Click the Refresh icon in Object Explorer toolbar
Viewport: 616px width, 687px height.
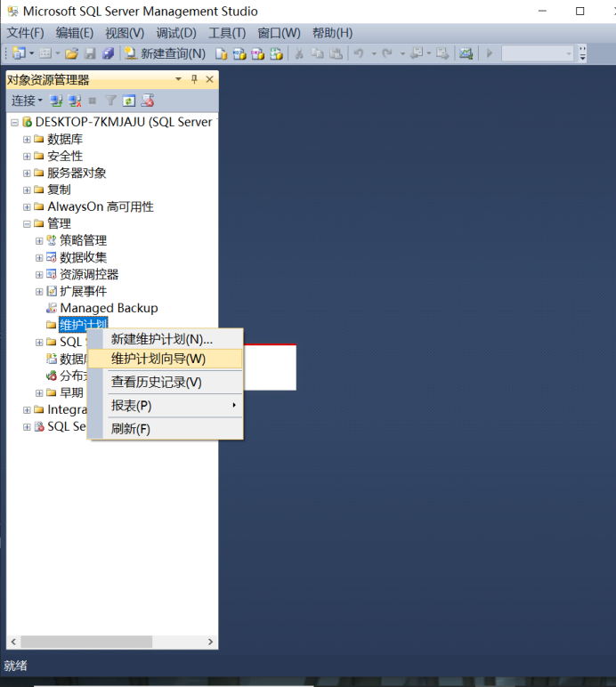click(129, 101)
